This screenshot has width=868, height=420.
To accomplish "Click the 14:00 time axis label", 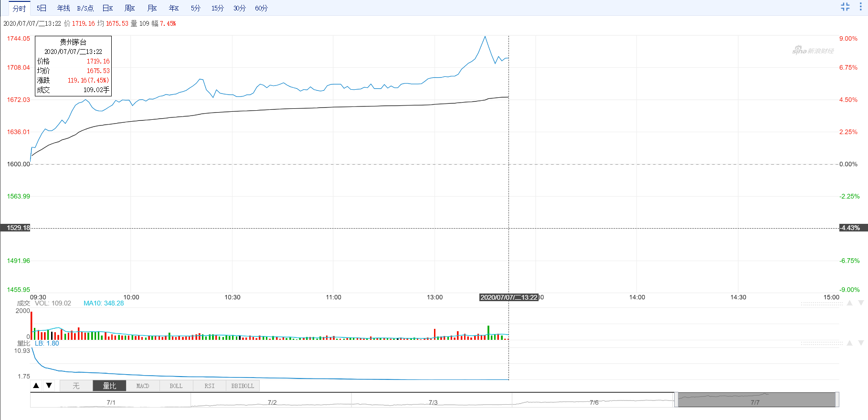I will [637, 297].
